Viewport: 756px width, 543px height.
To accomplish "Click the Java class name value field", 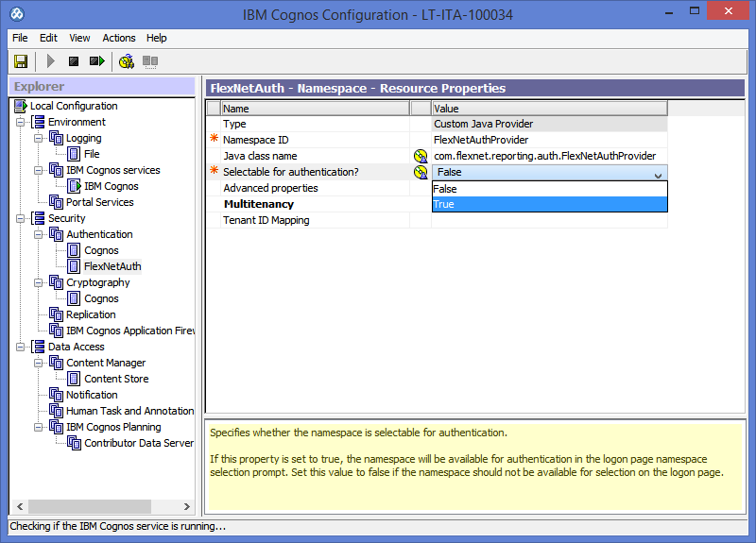I will click(x=549, y=156).
